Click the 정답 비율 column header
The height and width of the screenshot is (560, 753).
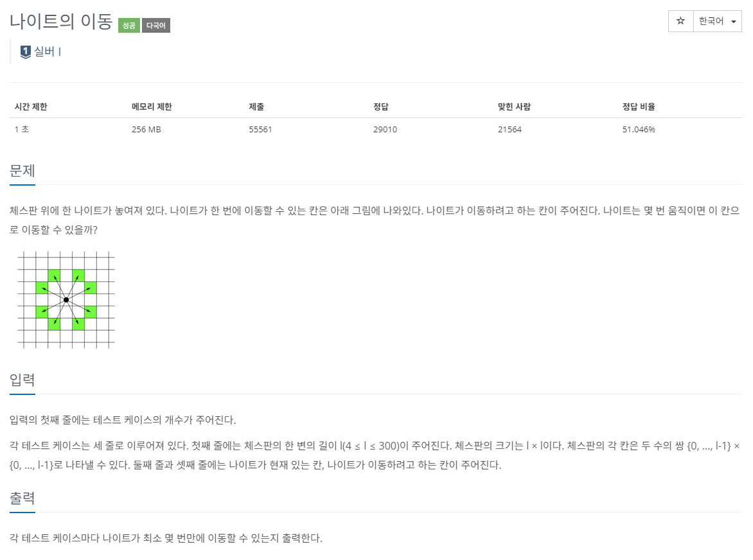[x=639, y=107]
